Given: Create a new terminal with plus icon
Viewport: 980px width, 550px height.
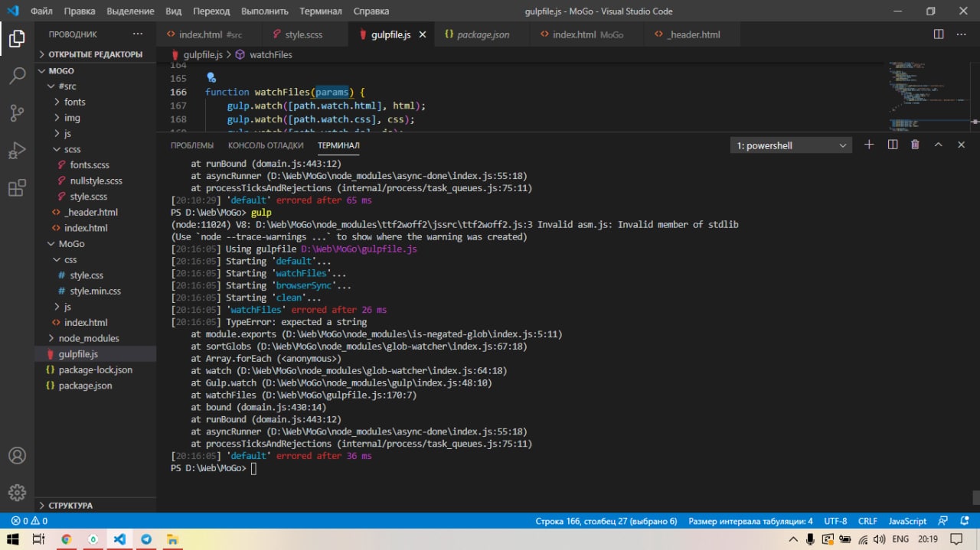Looking at the screenshot, I should [869, 145].
